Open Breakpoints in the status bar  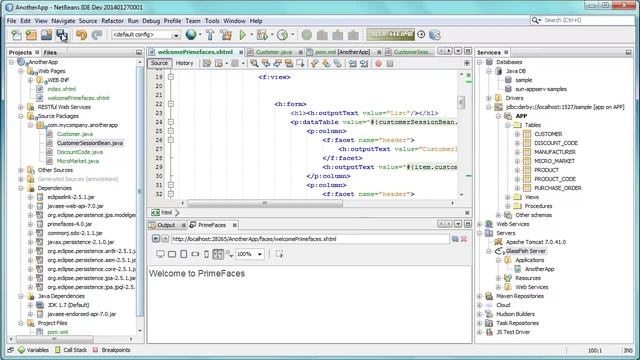pos(112,350)
